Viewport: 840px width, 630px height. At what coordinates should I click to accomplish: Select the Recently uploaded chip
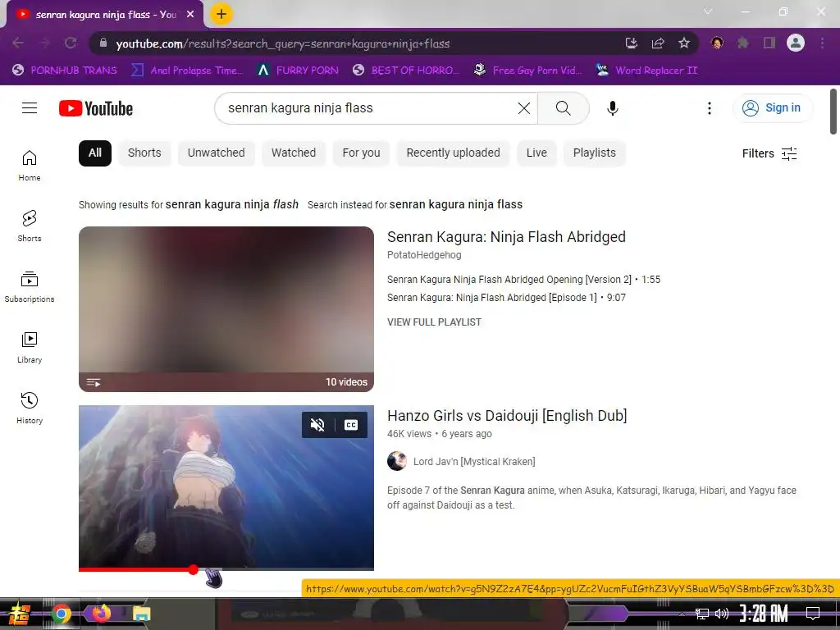click(x=453, y=153)
